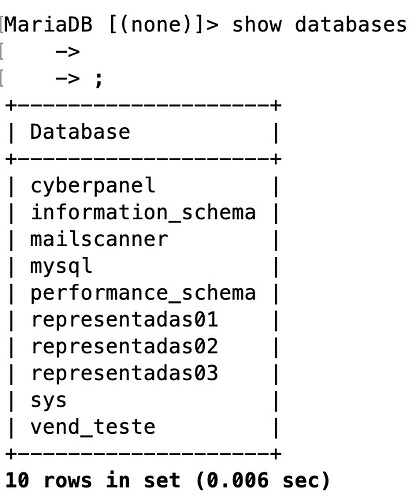Click the '->' arrow before the semicolon
Screen dimensions: 416x500
[x=67, y=79]
